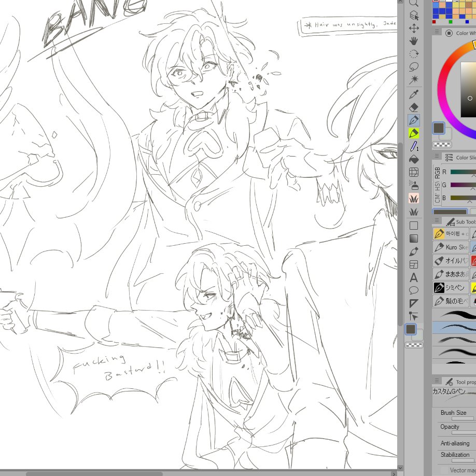Pick the small green swatch in color set
476x476 pixels.
tap(451, 22)
